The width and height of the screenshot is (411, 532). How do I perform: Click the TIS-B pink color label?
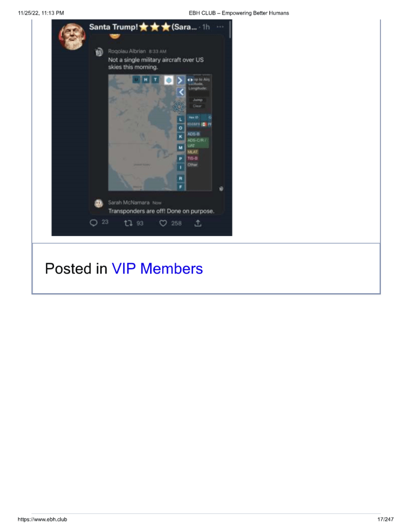(193, 159)
